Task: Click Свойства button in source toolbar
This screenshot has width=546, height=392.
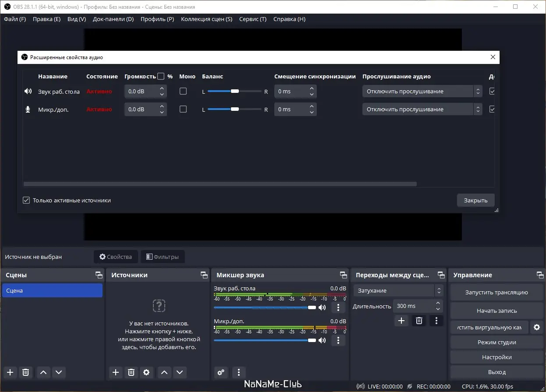Action: [x=116, y=257]
